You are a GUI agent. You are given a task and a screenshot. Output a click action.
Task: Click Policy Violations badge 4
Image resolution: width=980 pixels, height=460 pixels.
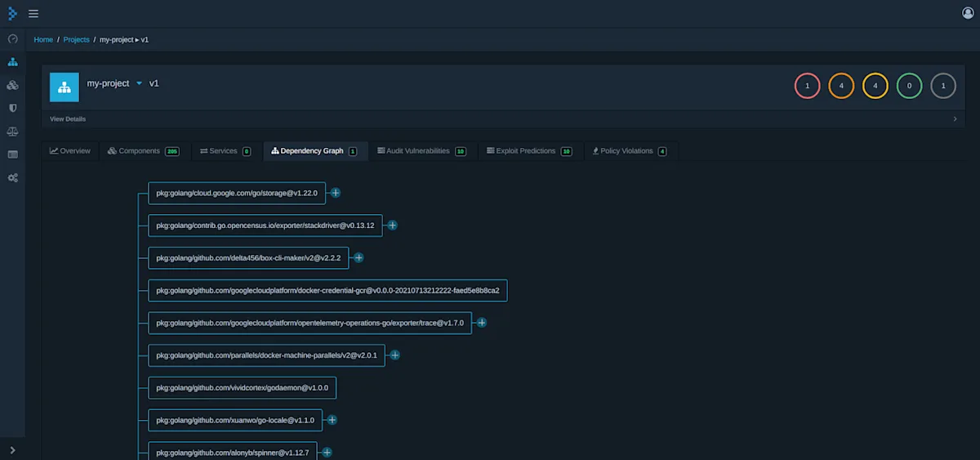662,151
